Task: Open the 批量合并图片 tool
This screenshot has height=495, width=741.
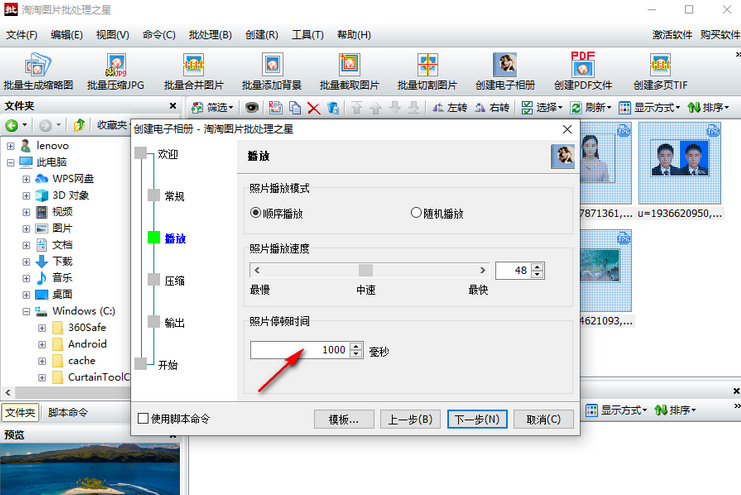Action: (193, 66)
